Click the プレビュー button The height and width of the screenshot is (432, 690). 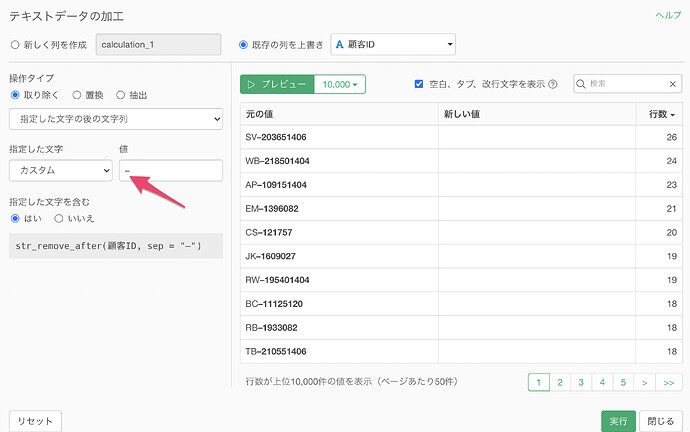277,84
